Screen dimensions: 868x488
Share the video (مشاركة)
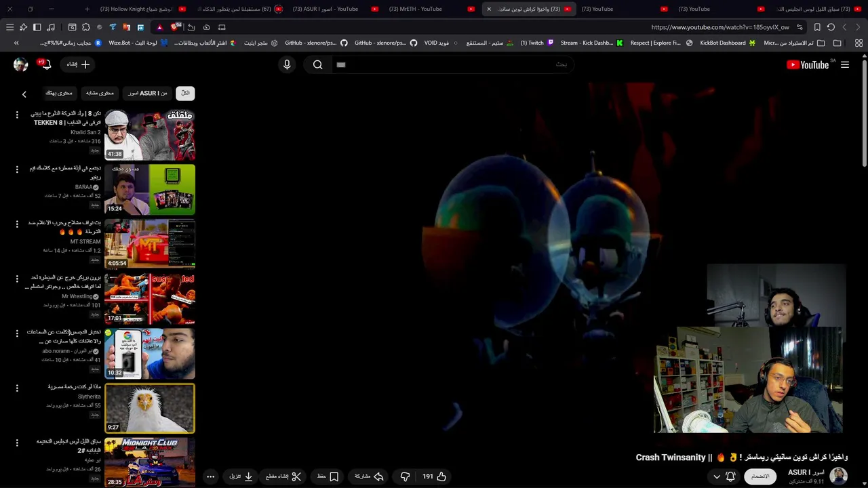369,476
